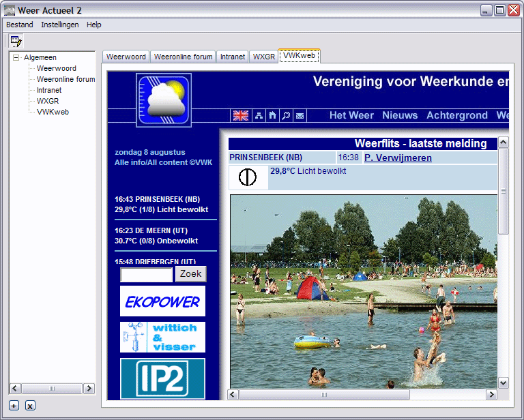Open the Help menu

pyautogui.click(x=94, y=25)
